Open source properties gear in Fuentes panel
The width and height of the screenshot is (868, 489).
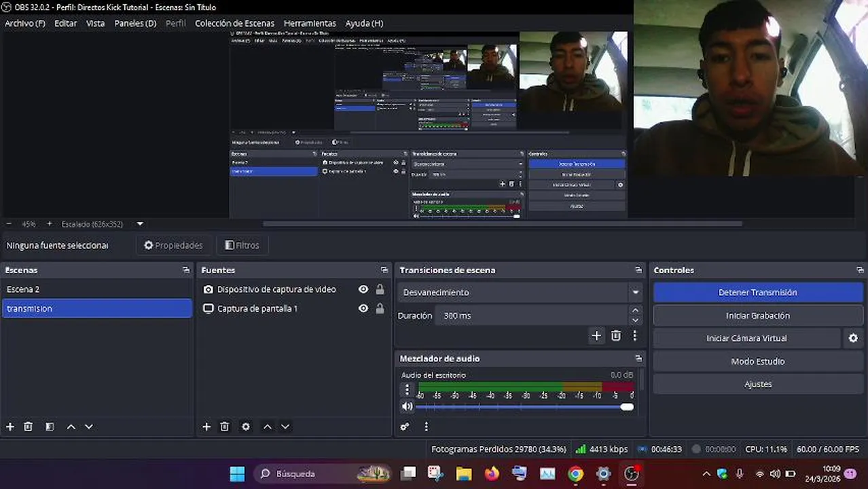click(246, 427)
